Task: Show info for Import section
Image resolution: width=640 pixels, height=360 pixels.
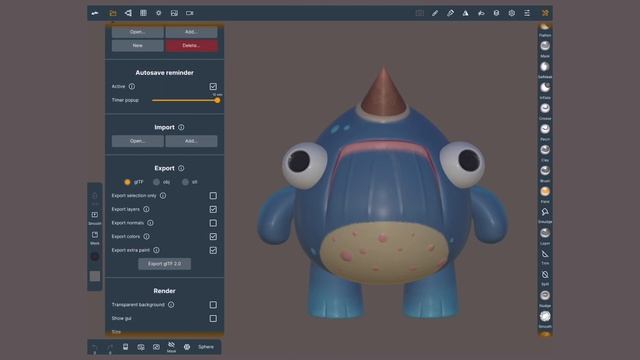Action: coord(181,127)
